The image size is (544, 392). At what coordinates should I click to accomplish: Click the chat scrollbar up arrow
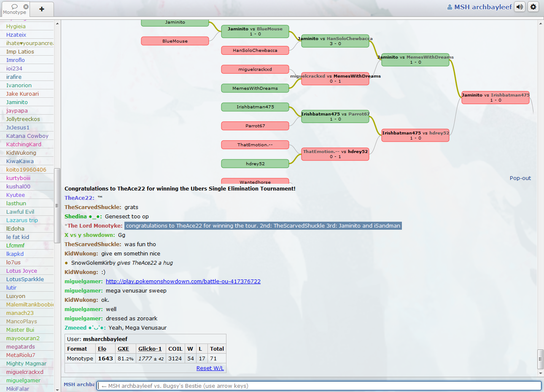pyautogui.click(x=540, y=24)
